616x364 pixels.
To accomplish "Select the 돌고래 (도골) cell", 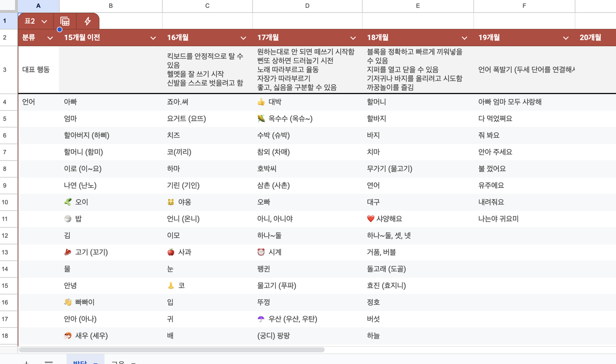I will [x=418, y=269].
